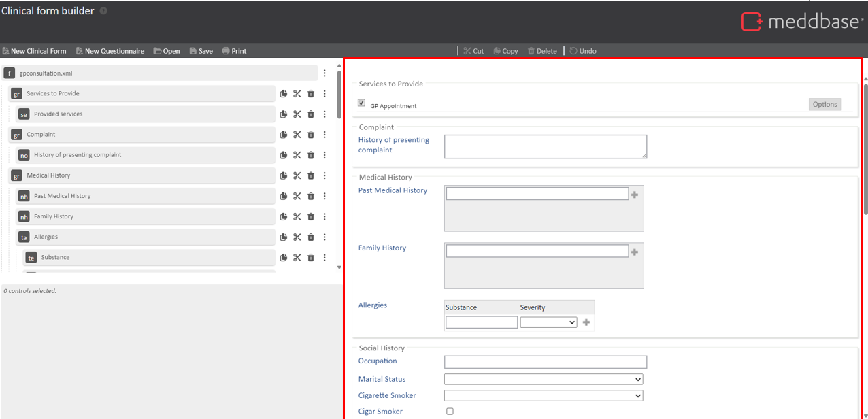
Task: Click Undo in the edit toolbar
Action: coord(583,51)
